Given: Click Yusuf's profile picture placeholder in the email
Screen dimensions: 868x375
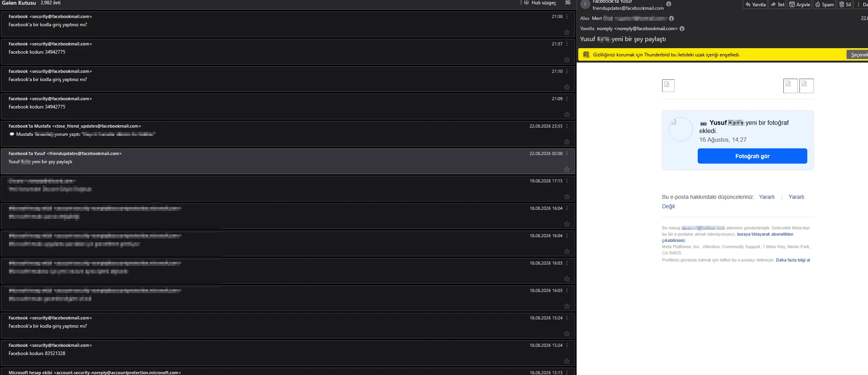Looking at the screenshot, I should (681, 129).
